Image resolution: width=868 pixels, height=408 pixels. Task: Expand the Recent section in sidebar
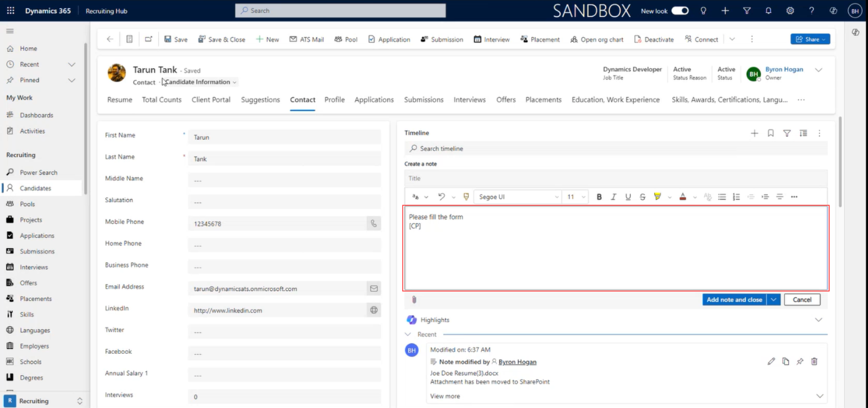(71, 64)
